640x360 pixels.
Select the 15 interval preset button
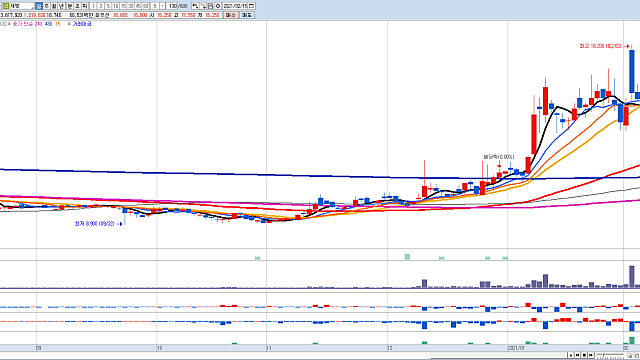point(123,6)
